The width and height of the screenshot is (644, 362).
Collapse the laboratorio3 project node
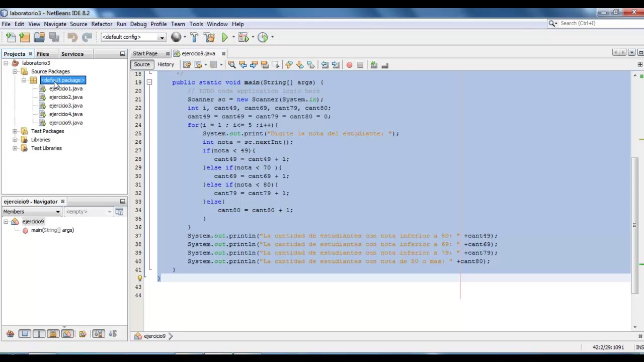(x=6, y=63)
